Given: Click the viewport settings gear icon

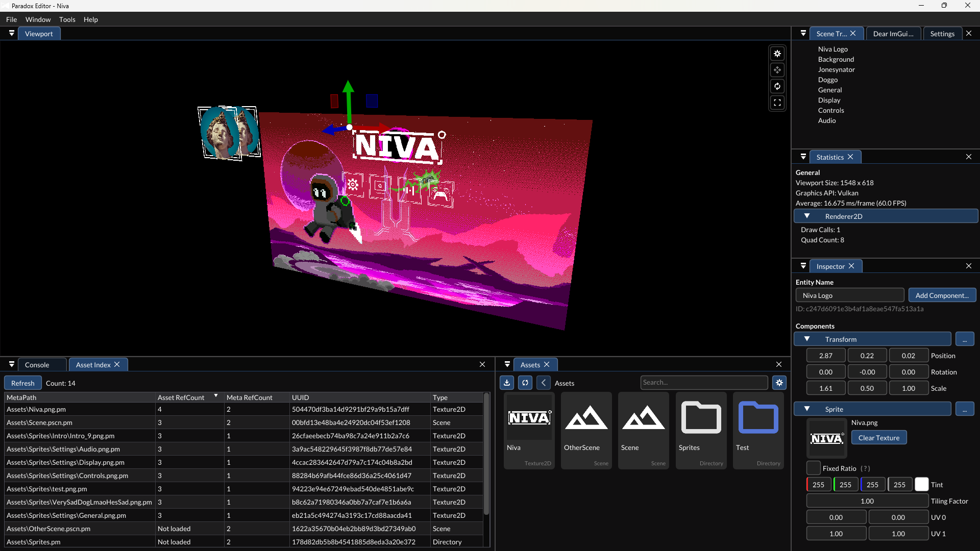Looking at the screenshot, I should pos(777,54).
